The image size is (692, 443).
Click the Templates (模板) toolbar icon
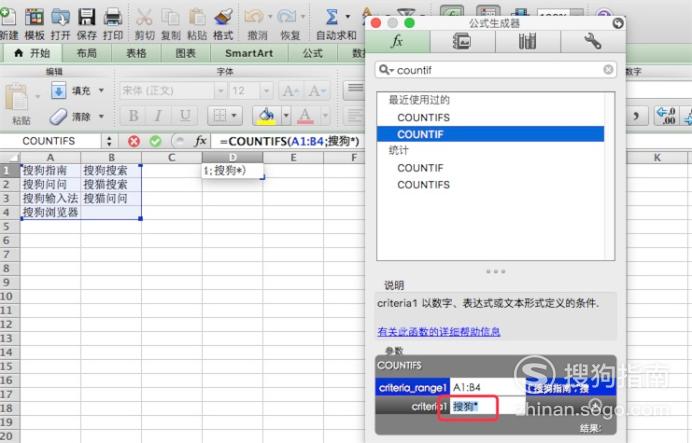click(34, 18)
